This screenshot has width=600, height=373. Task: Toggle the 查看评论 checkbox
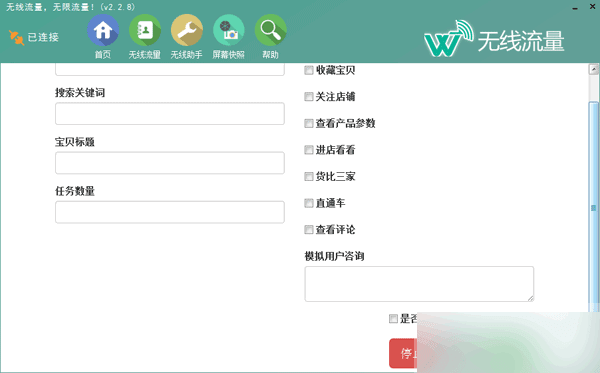[309, 230]
